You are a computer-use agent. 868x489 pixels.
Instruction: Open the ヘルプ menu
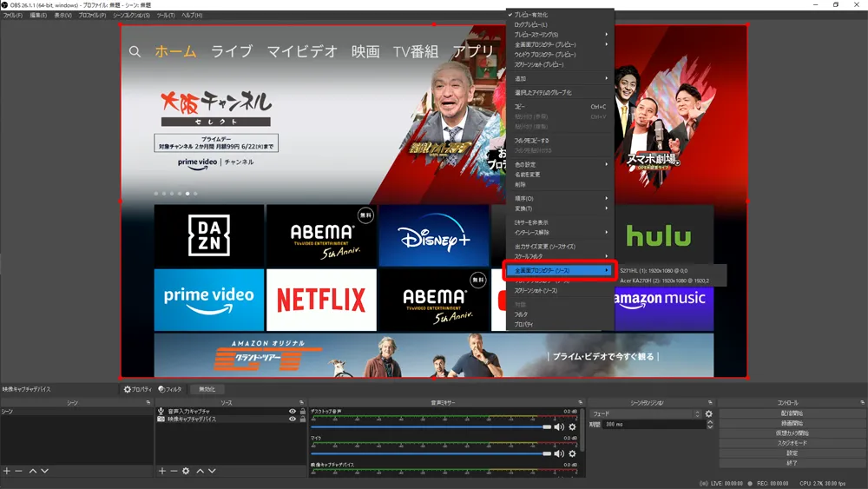click(x=192, y=16)
